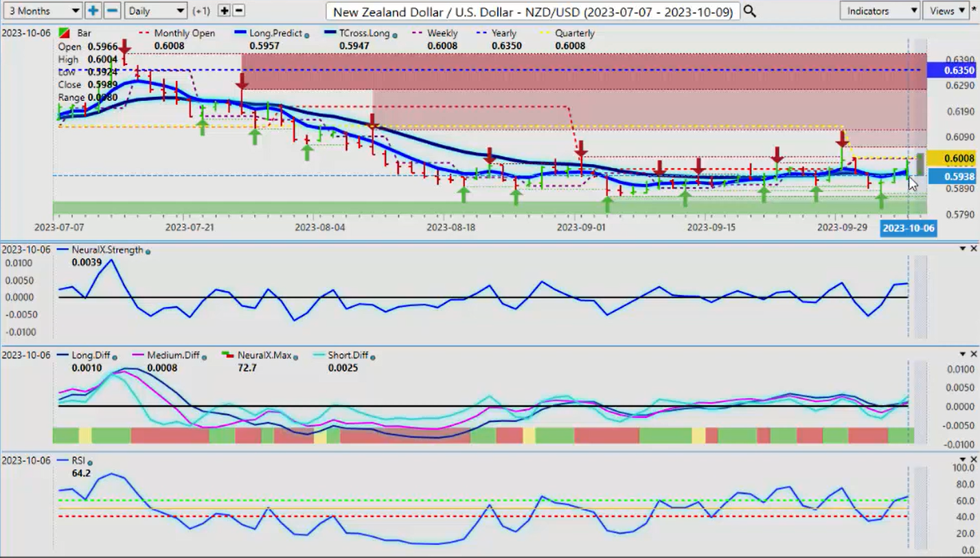Click the Monthly Open legend label
This screenshot has width=980, height=558.
pyautogui.click(x=184, y=33)
